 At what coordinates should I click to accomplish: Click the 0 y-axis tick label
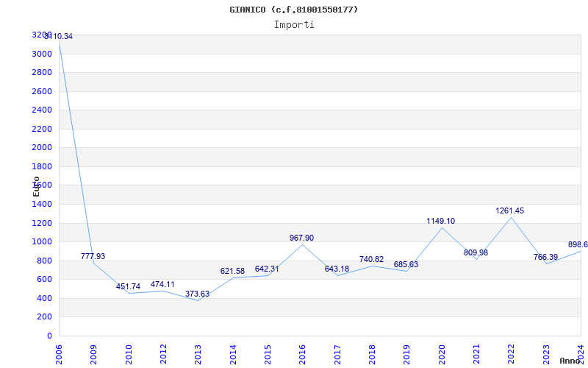49,336
